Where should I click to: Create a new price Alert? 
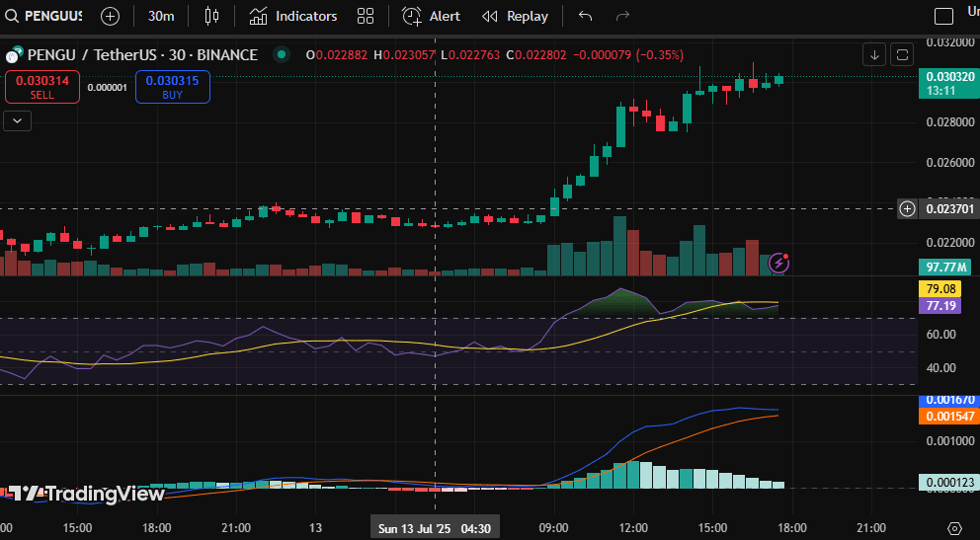pyautogui.click(x=432, y=16)
